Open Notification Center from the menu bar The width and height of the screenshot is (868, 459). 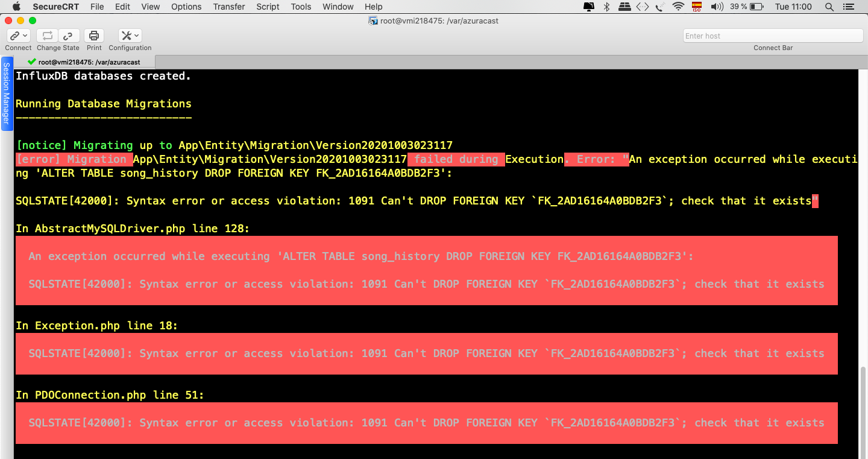(x=849, y=7)
